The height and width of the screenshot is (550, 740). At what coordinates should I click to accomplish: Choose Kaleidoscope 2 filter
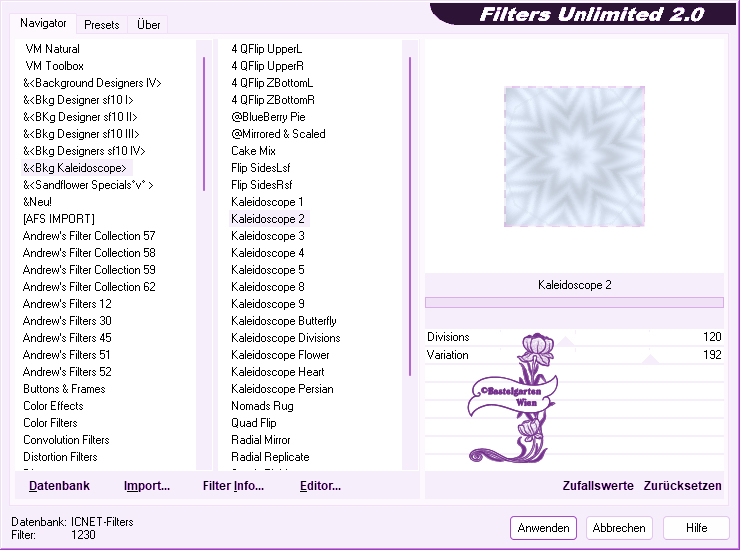268,219
